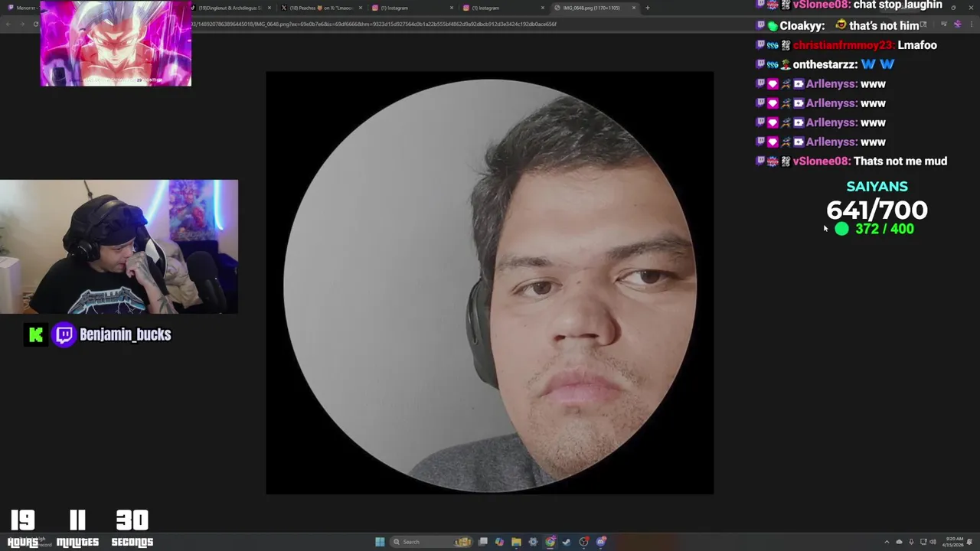Image resolution: width=980 pixels, height=551 pixels.
Task: Click the 30 seconds timer digit
Action: (132, 521)
